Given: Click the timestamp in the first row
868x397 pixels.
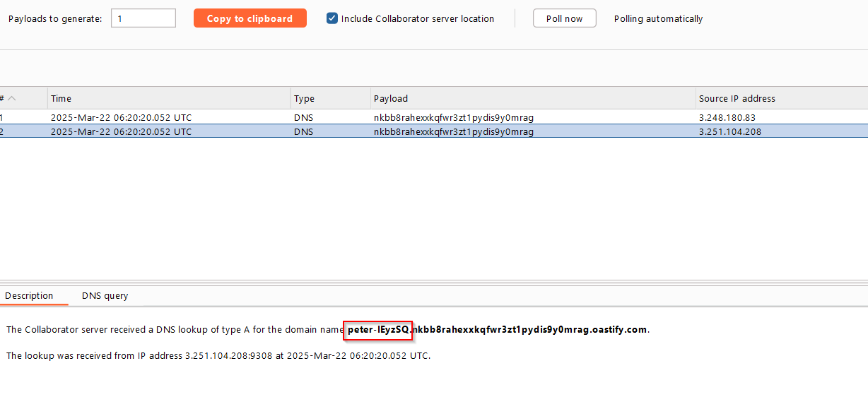Looking at the screenshot, I should click(x=121, y=117).
